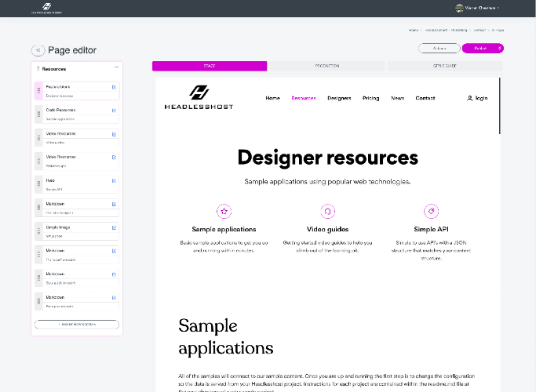Click the Code Resources drag handle

pos(38,114)
